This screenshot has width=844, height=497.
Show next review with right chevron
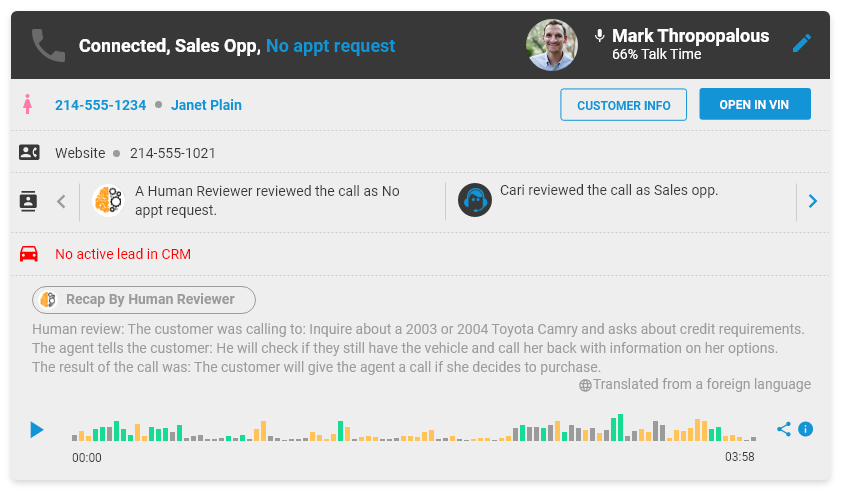click(x=813, y=201)
